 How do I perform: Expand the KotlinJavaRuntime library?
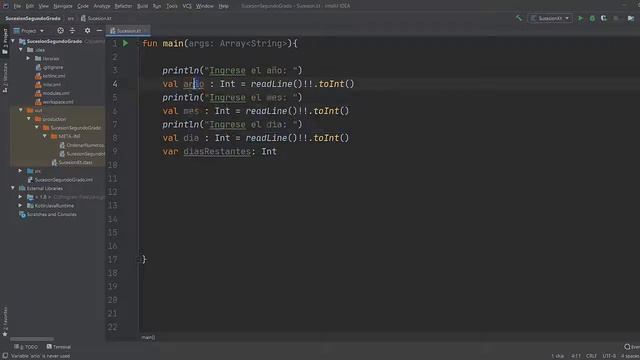click(21, 205)
